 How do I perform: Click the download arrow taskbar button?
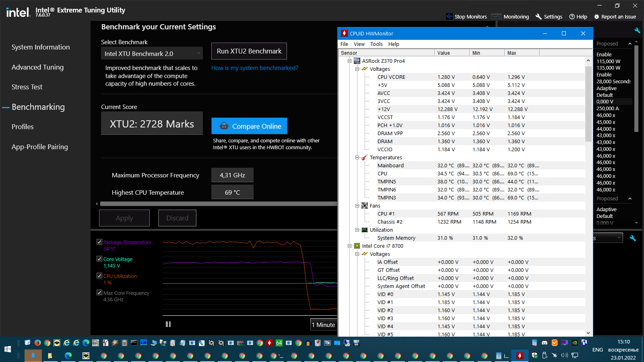33,356
